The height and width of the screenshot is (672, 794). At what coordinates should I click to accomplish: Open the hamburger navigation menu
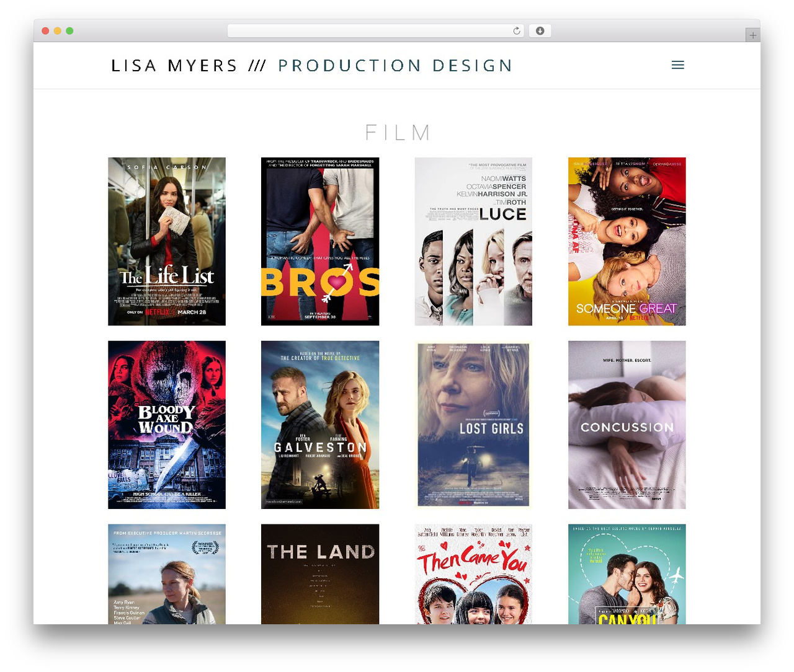[677, 65]
